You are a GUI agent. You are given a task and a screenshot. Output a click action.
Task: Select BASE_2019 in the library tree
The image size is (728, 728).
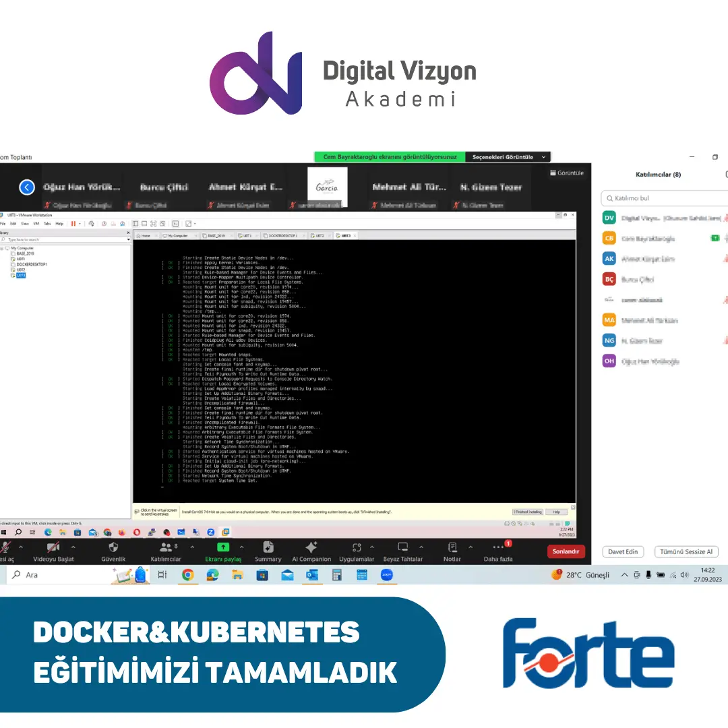25,253
